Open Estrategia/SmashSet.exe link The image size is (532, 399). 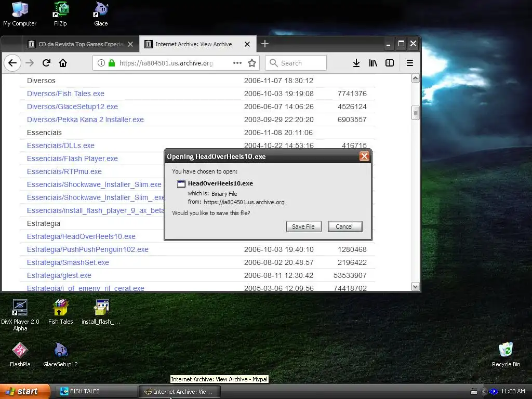coord(68,262)
